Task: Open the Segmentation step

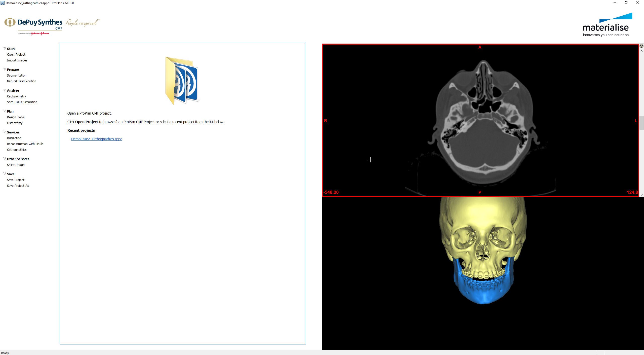Action: 17,75
